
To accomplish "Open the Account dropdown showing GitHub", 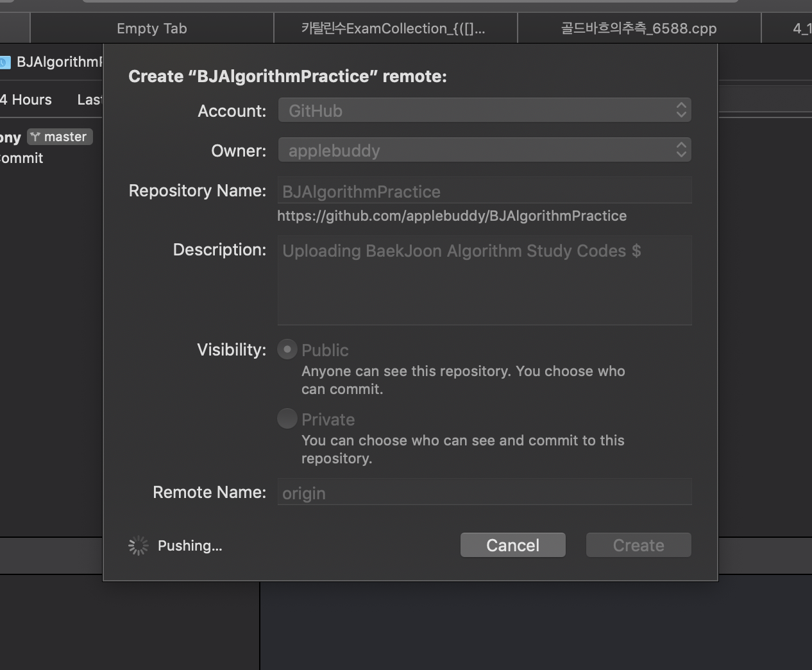I will pyautogui.click(x=484, y=110).
